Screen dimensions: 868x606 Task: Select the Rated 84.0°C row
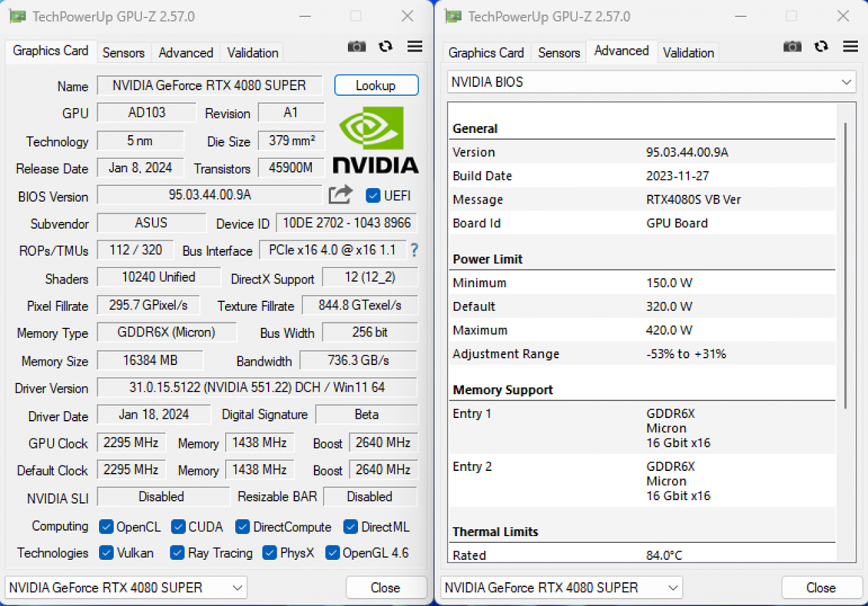[x=642, y=553]
